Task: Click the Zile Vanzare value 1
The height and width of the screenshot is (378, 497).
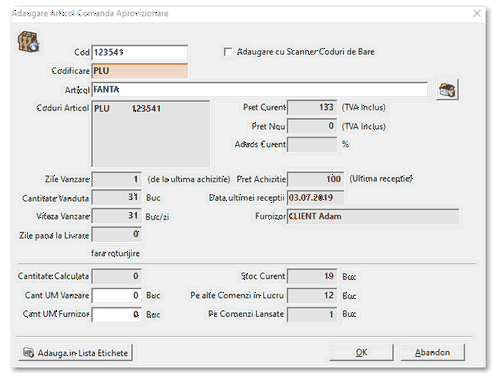Action: point(117,179)
